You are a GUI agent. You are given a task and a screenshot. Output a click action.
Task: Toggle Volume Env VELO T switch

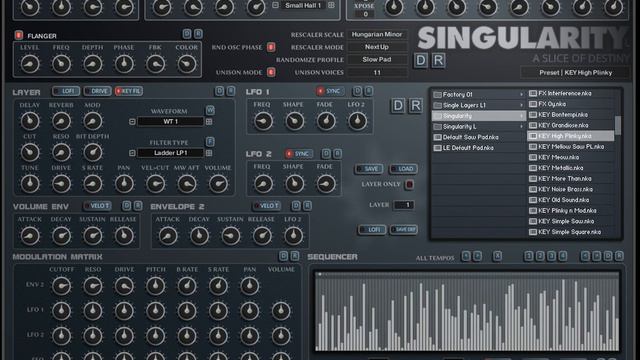click(98, 206)
